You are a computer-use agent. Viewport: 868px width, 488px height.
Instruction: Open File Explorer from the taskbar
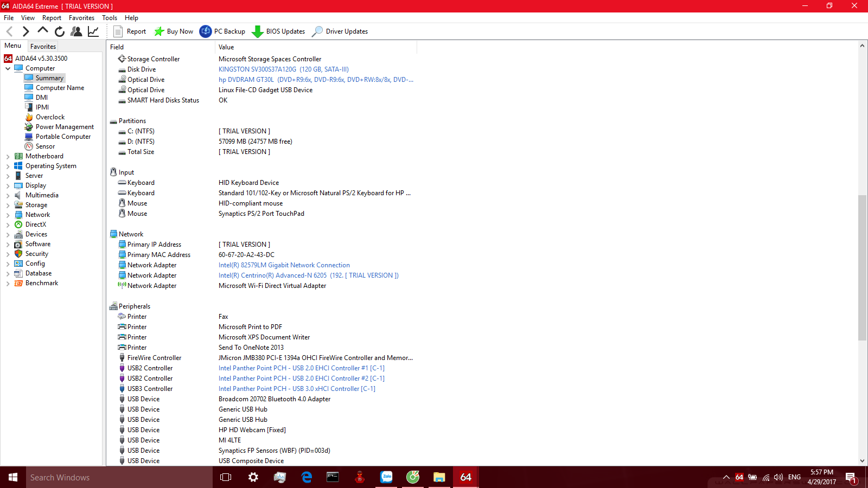(439, 478)
